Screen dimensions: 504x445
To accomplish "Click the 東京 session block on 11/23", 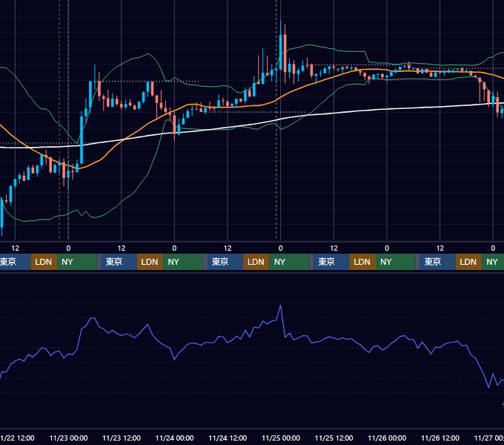I will (119, 262).
